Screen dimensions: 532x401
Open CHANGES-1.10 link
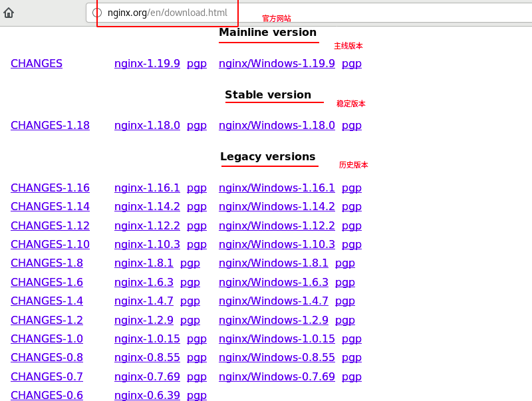[x=51, y=244]
